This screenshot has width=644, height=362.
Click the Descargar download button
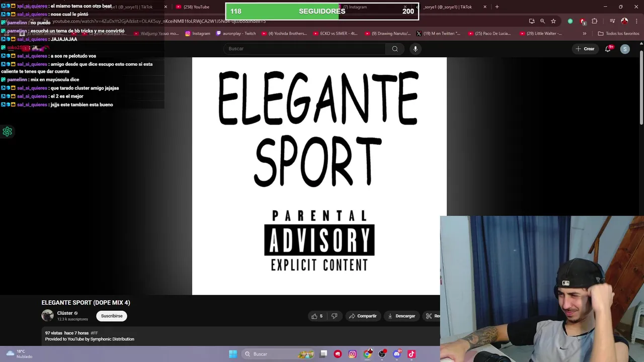coord(401,316)
